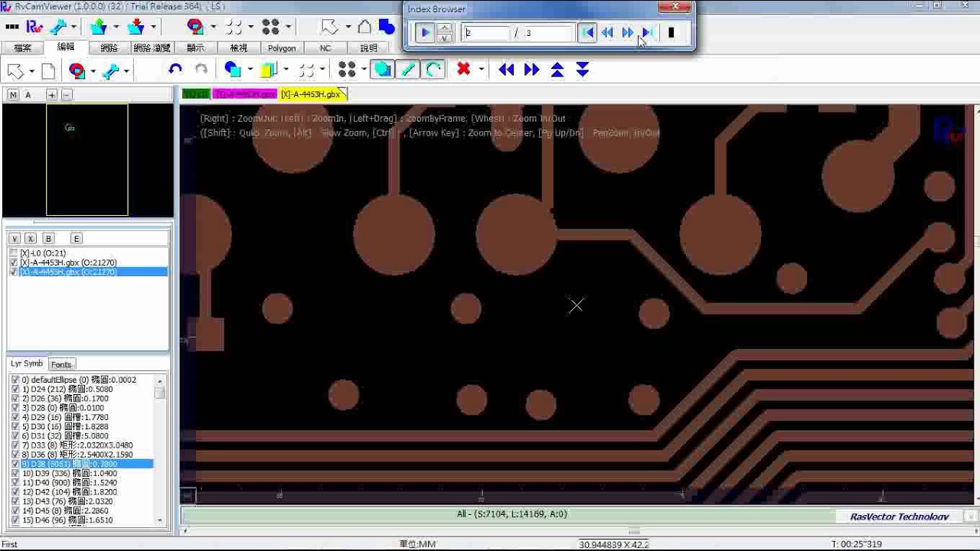
Task: Click the blue double-right arrow toolbar icon
Action: (531, 70)
